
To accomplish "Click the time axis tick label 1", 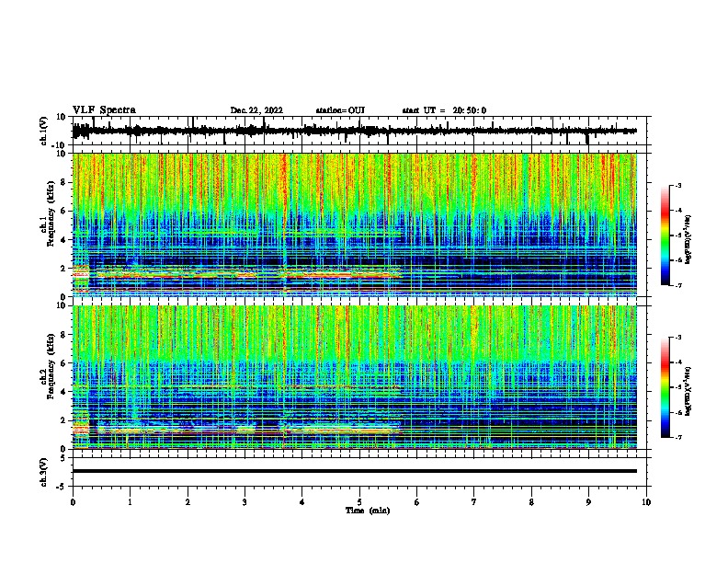I will coord(130,502).
